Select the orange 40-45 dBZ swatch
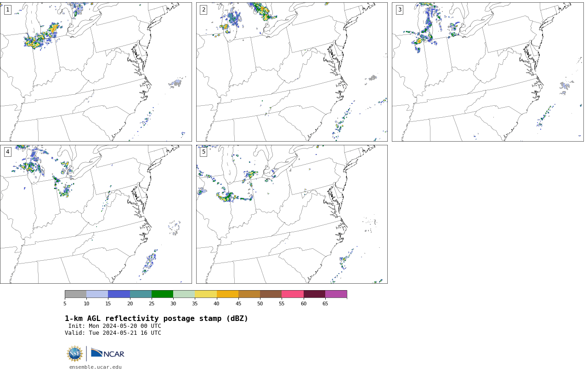The height and width of the screenshot is (372, 588). click(x=227, y=294)
